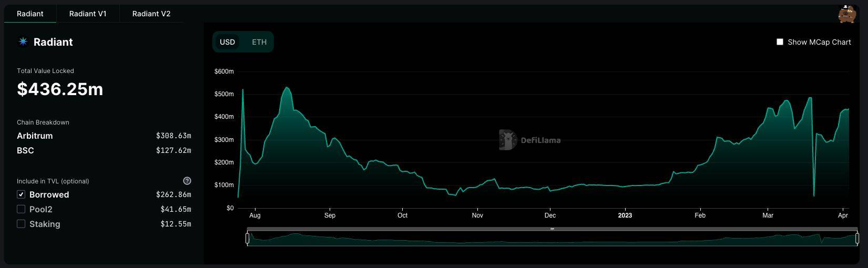Image resolution: width=868 pixels, height=268 pixels.
Task: Click the BSC chain label
Action: 25,150
